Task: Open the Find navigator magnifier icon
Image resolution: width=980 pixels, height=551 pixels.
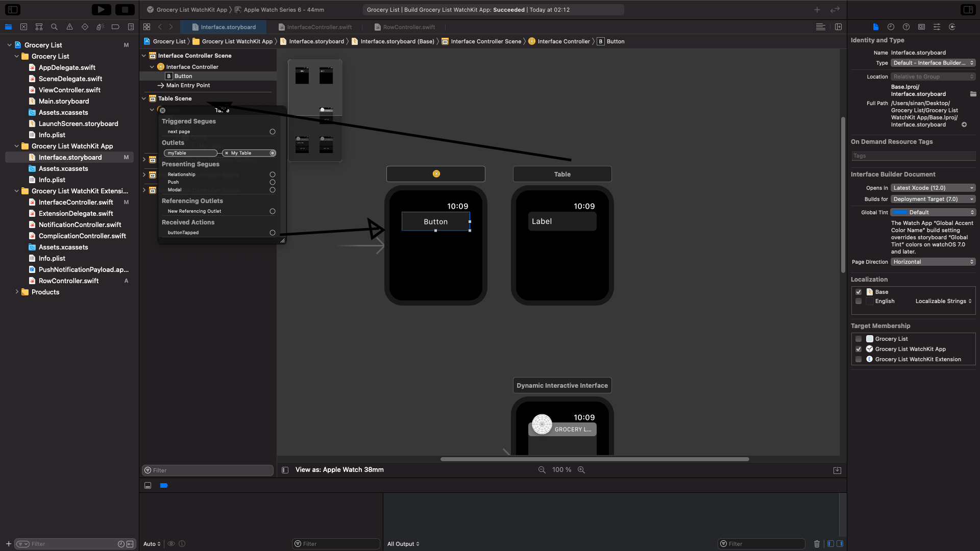Action: point(54,27)
